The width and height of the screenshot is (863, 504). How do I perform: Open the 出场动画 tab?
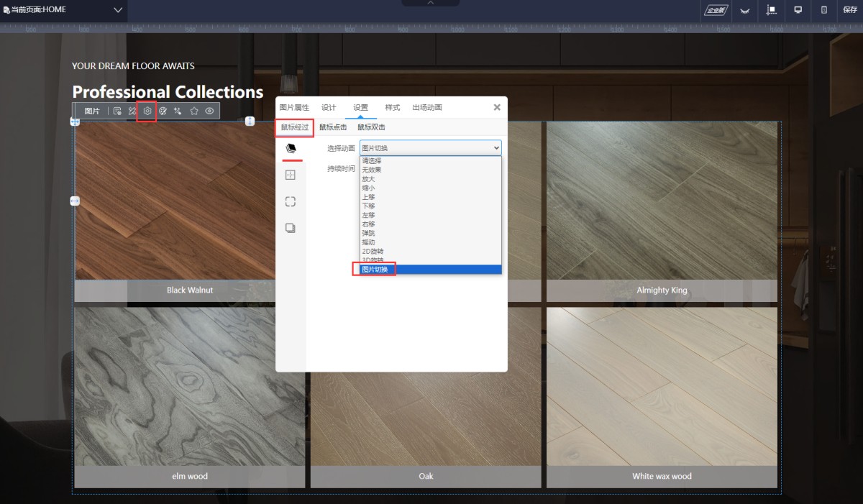pos(427,107)
